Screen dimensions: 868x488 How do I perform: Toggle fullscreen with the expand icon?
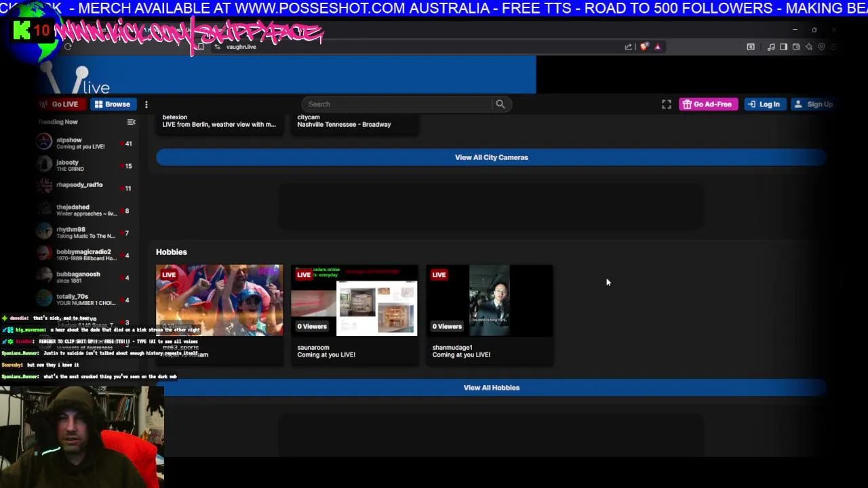coord(667,104)
